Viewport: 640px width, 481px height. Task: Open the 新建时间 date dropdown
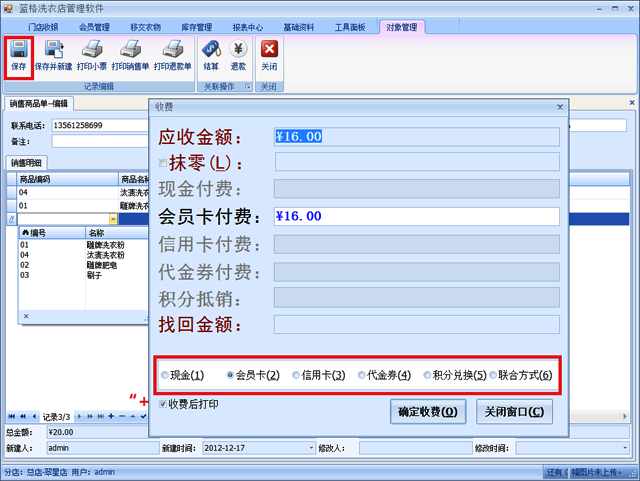point(311,448)
